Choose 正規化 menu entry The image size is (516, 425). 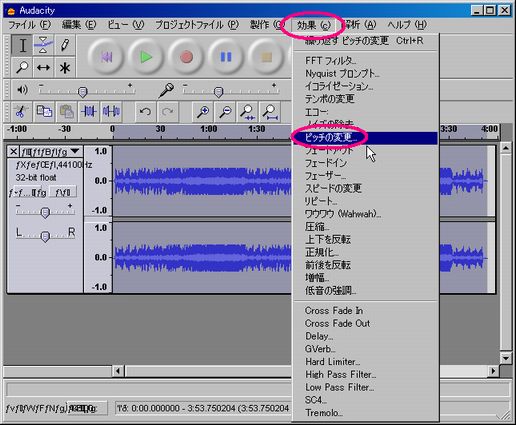point(365,252)
